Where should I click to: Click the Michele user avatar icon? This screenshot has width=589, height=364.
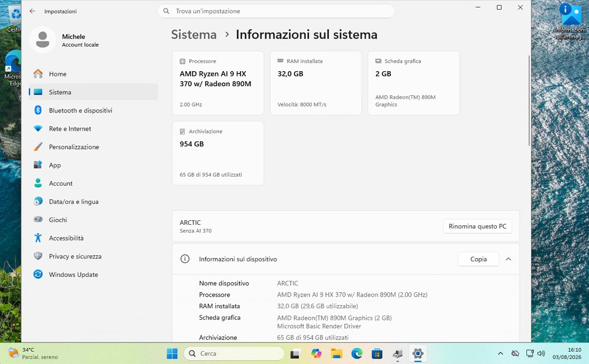pos(42,40)
